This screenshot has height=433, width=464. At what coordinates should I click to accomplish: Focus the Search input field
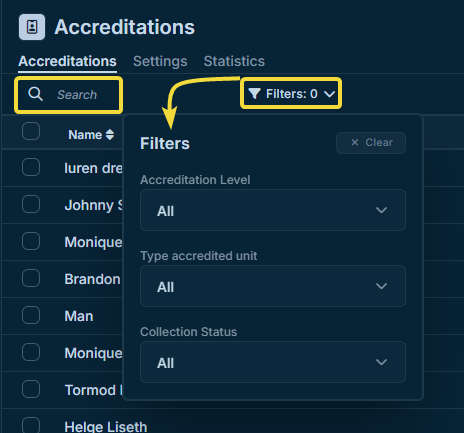click(69, 95)
